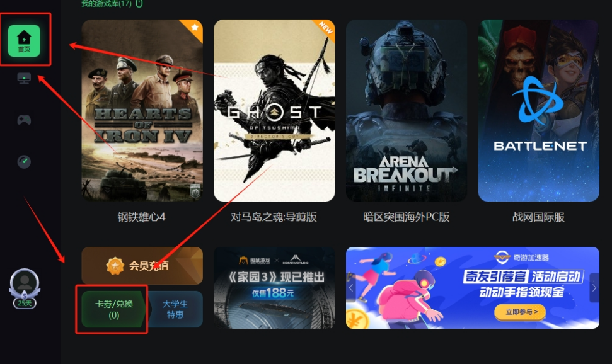This screenshot has width=612, height=364.
Task: Click the 我的游戏库(17) library heading
Action: pos(106,4)
